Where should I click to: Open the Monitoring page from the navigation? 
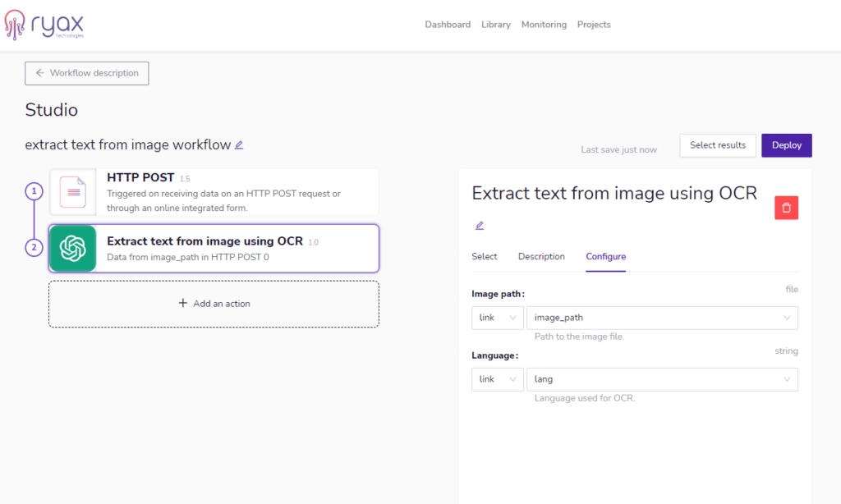tap(544, 25)
